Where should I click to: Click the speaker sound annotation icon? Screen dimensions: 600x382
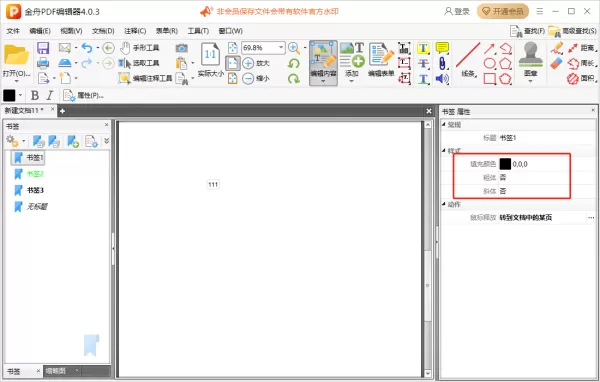(x=442, y=78)
